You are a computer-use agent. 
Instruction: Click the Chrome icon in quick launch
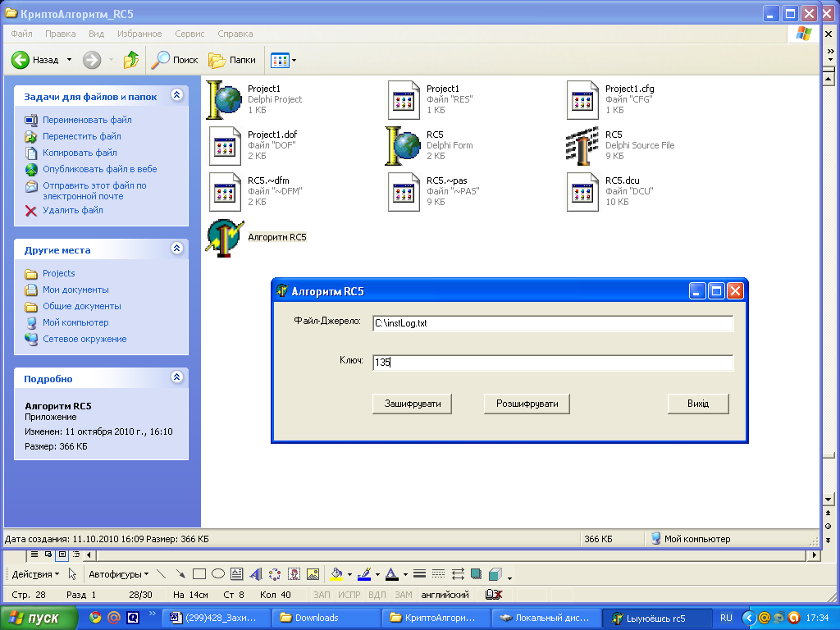tap(95, 618)
